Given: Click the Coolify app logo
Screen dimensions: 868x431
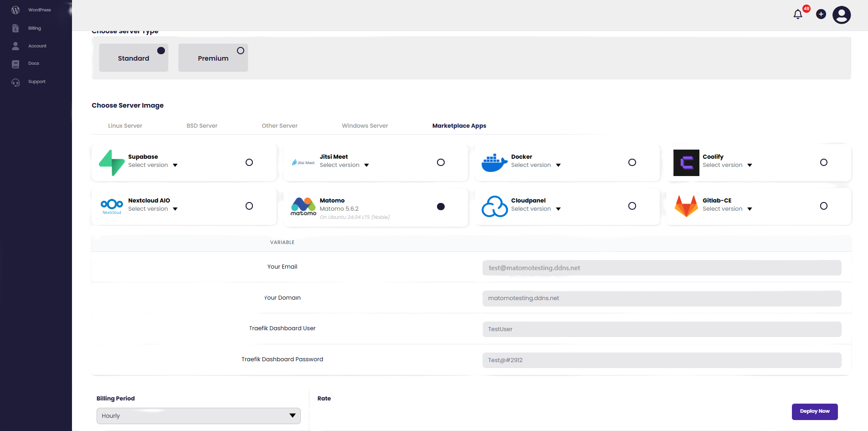Looking at the screenshot, I should (686, 162).
